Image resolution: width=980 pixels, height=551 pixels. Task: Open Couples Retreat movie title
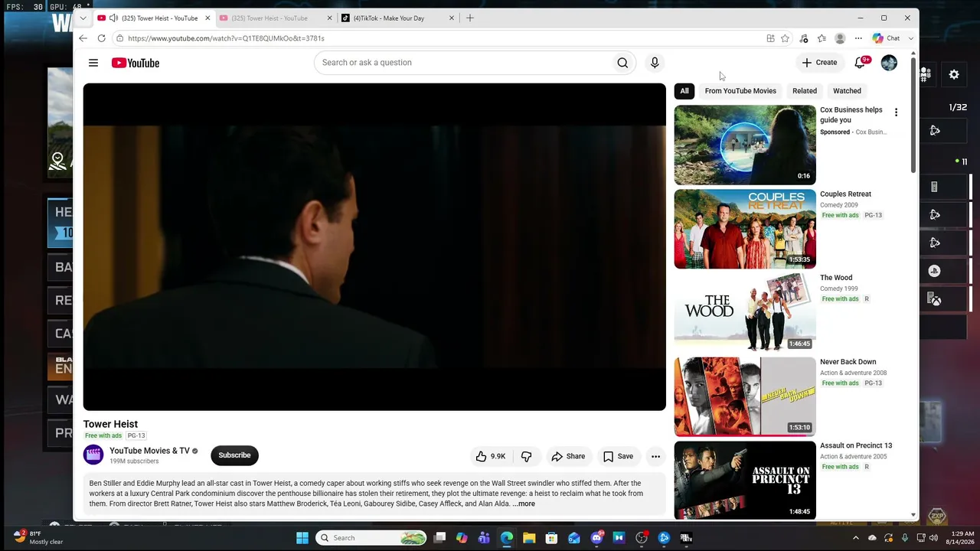coord(845,194)
